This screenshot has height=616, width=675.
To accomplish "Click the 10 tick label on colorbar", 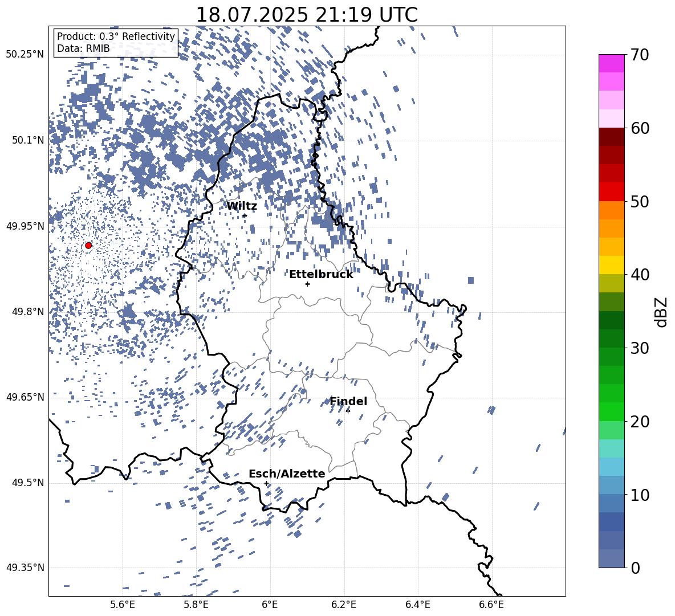I will click(x=640, y=495).
